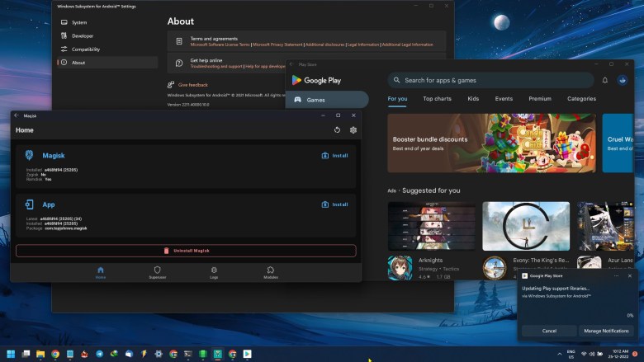The image size is (644, 362).
Task: Click the Magisk back arrow
Action: 17,115
